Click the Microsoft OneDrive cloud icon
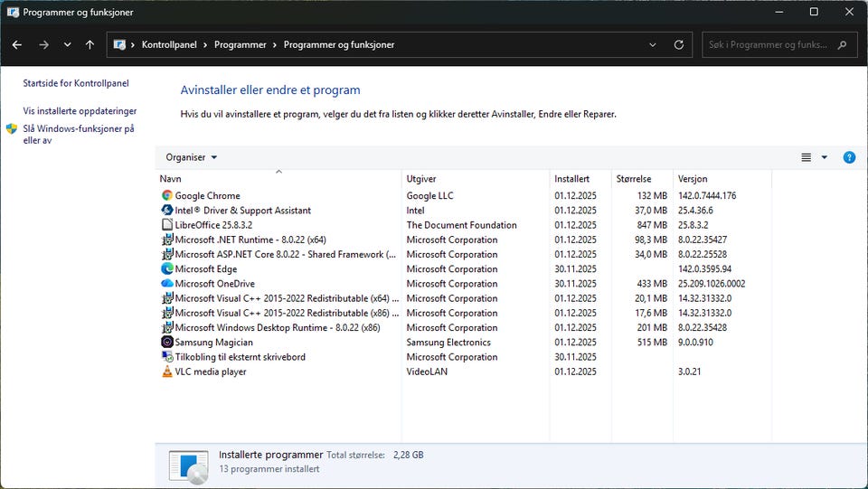The height and width of the screenshot is (489, 868). pos(166,283)
